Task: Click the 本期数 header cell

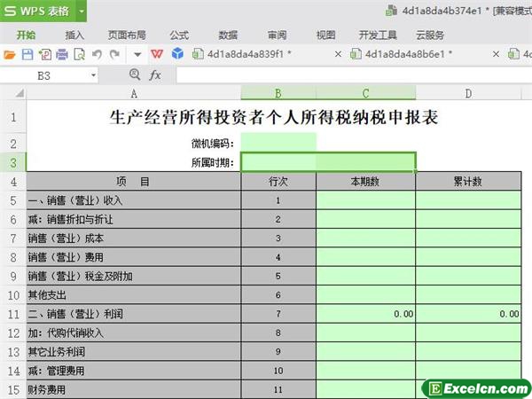Action: click(x=365, y=182)
